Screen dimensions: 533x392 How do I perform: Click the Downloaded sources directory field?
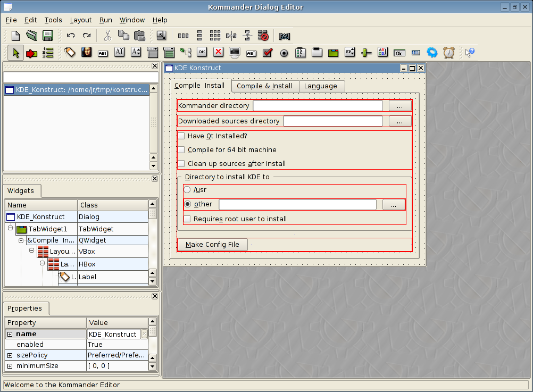point(333,121)
